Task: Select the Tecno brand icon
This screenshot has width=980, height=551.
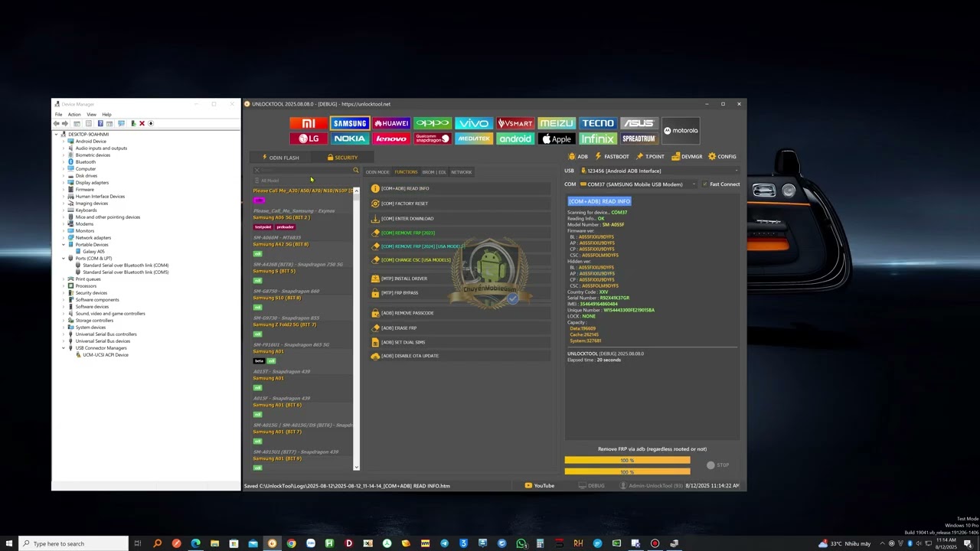Action: 597,123
